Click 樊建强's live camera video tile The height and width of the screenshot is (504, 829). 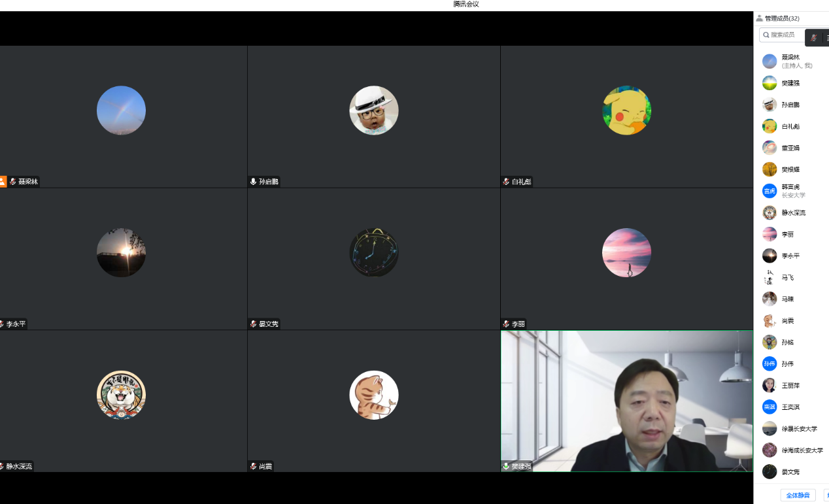click(x=626, y=400)
